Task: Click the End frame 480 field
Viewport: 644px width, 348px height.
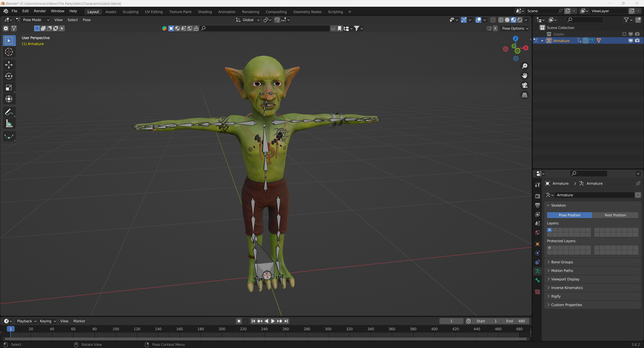Action: pos(515,321)
